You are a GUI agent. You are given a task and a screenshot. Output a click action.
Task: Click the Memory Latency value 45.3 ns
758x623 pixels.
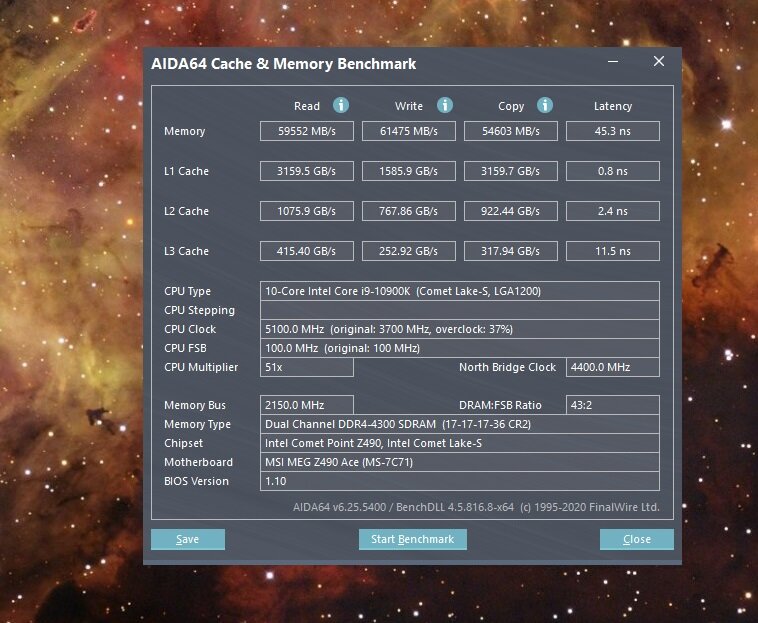point(612,131)
